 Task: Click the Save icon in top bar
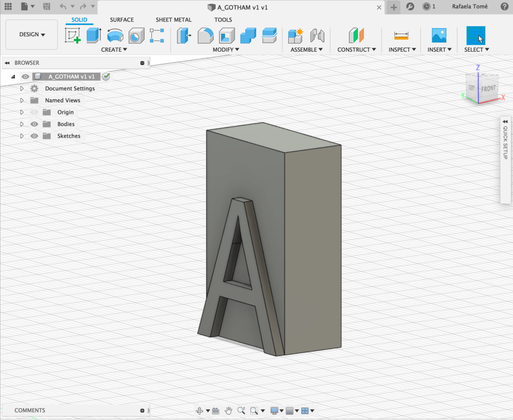point(47,7)
